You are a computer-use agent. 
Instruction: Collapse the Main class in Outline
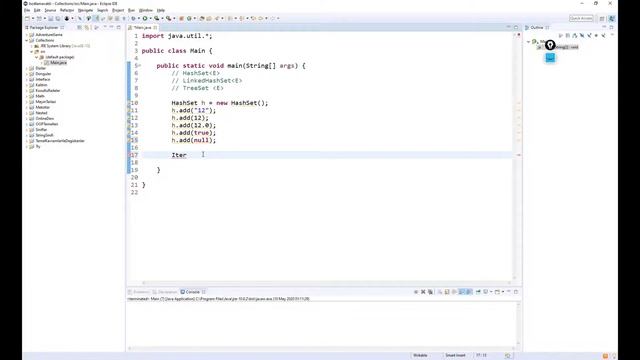pos(528,42)
